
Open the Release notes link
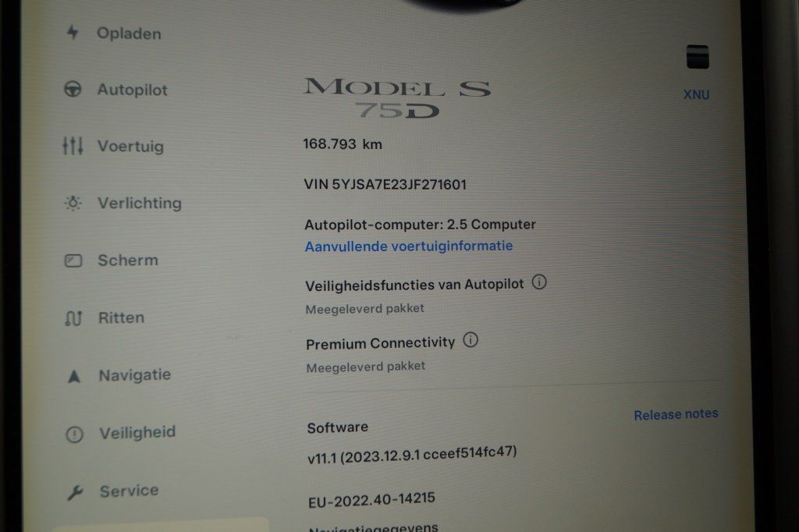coord(676,414)
